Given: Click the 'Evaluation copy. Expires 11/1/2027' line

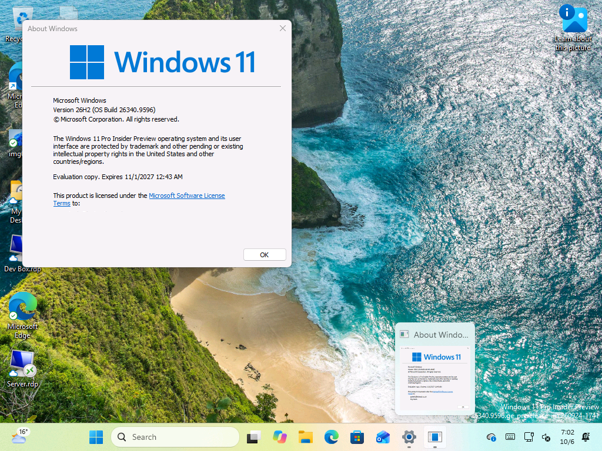Looking at the screenshot, I should [118, 177].
